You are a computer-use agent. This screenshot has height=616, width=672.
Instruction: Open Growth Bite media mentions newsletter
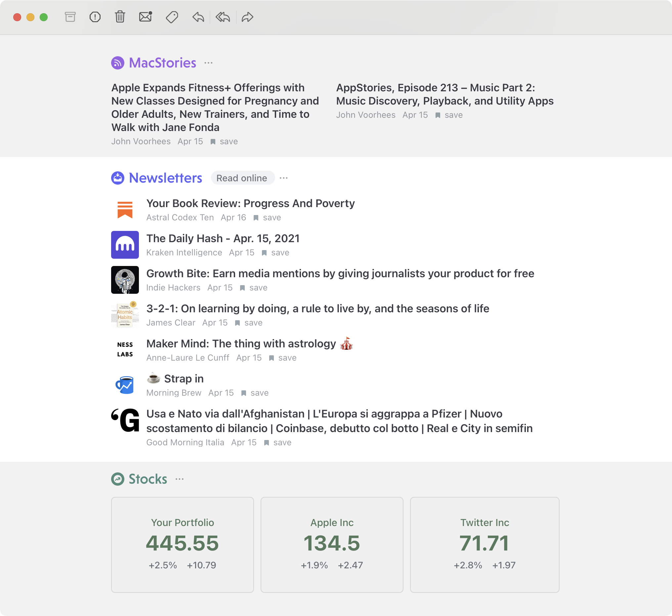coord(340,274)
